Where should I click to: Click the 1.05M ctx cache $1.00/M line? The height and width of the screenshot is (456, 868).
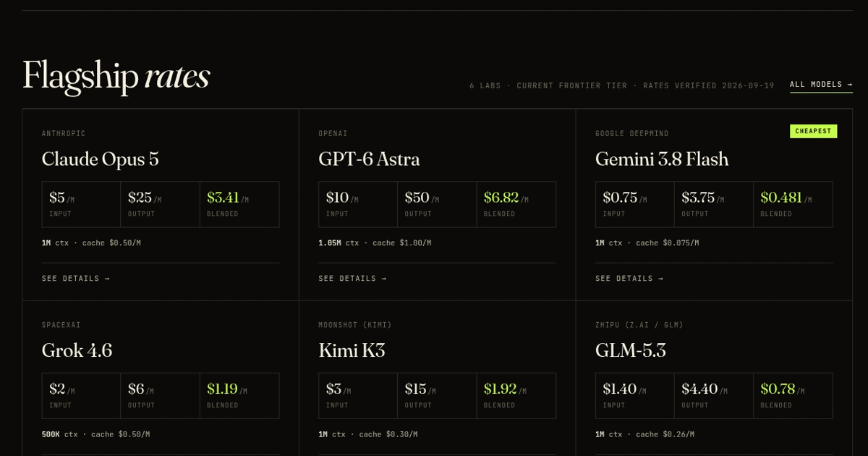[x=375, y=243]
